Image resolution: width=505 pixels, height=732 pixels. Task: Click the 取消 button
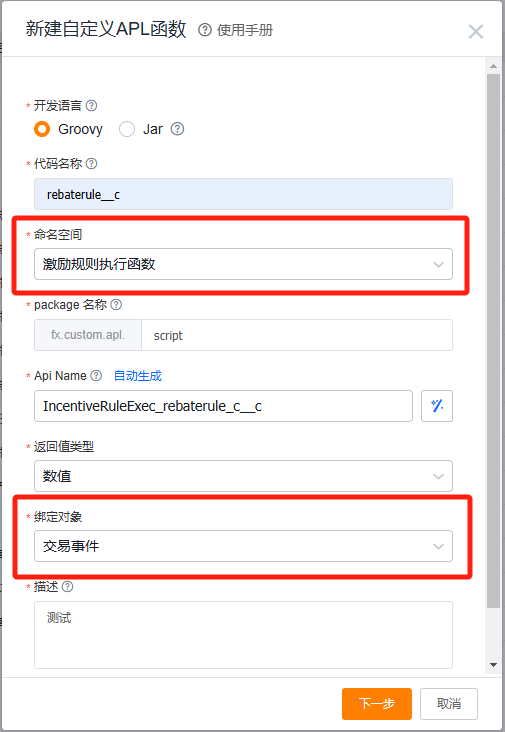[449, 704]
